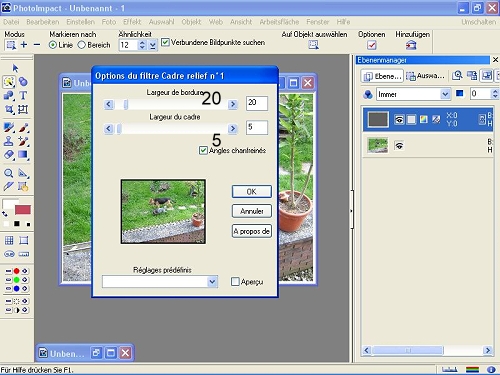Viewport: 500px width, 375px height.
Task: Click the Annuler button
Action: tap(252, 211)
